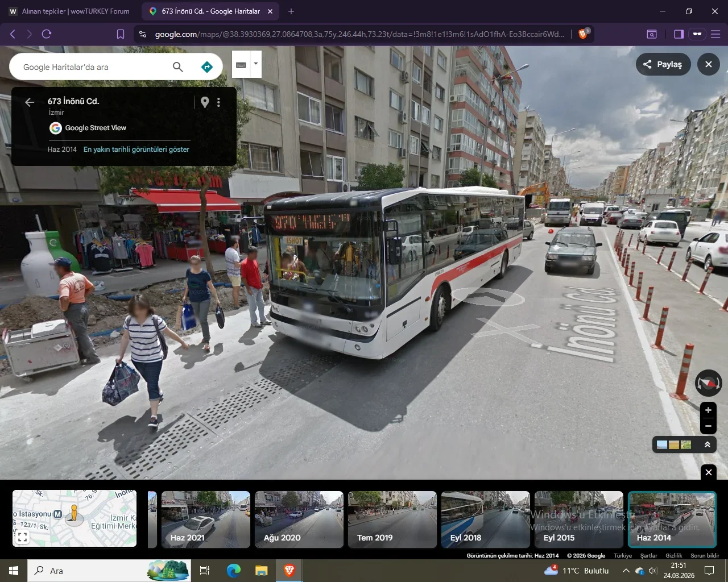Open the Brave main menu

tap(715, 34)
